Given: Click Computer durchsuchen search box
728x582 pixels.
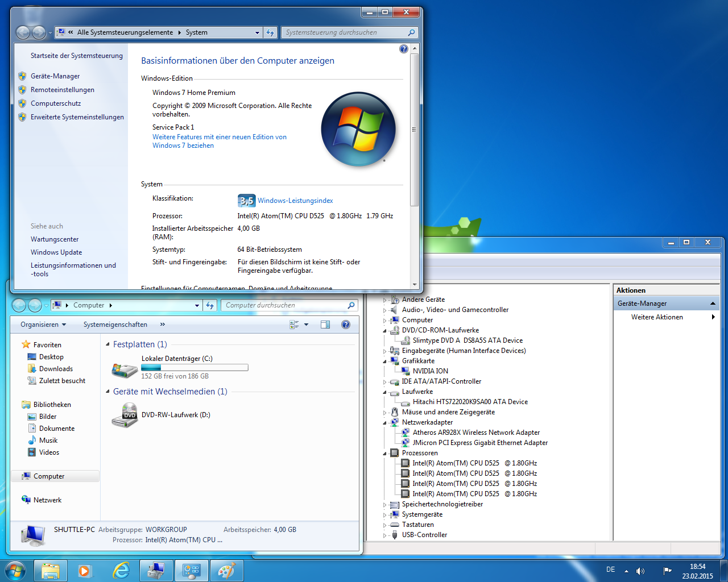Looking at the screenshot, I should point(289,305).
